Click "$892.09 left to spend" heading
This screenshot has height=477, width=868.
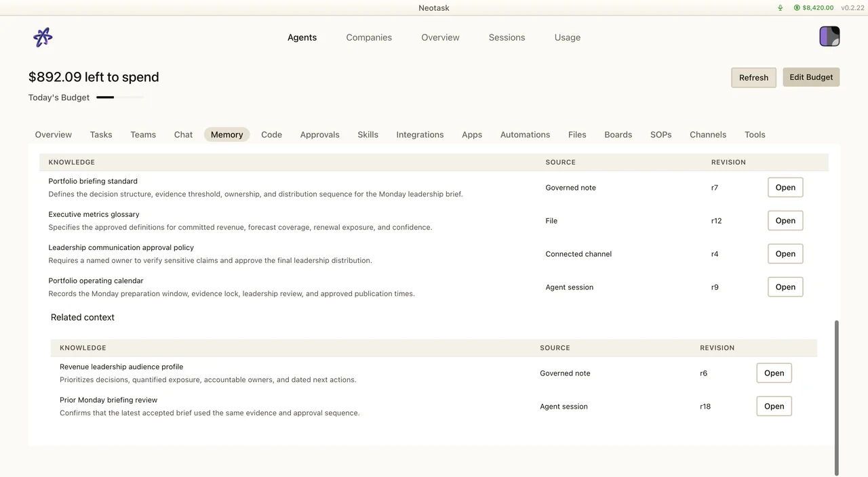point(94,77)
